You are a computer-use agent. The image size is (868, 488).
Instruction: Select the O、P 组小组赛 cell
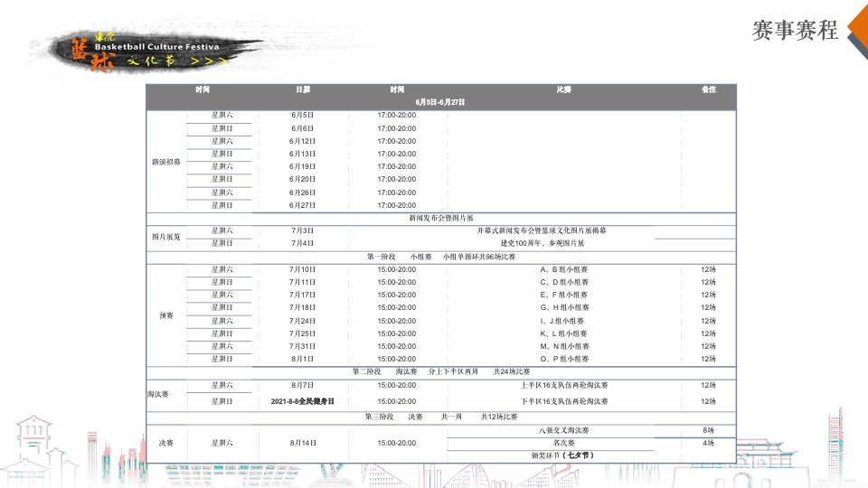click(564, 359)
